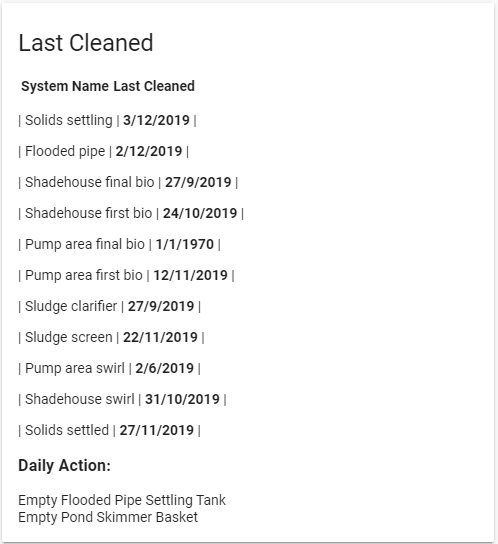
Task: Click the Solids settled entry
Action: (x=67, y=430)
